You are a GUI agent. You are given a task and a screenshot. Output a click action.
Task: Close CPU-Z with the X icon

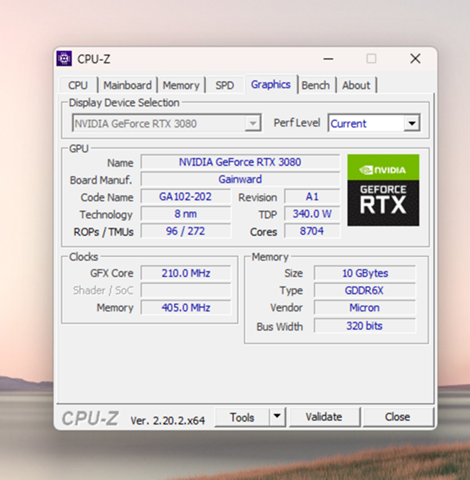415,59
